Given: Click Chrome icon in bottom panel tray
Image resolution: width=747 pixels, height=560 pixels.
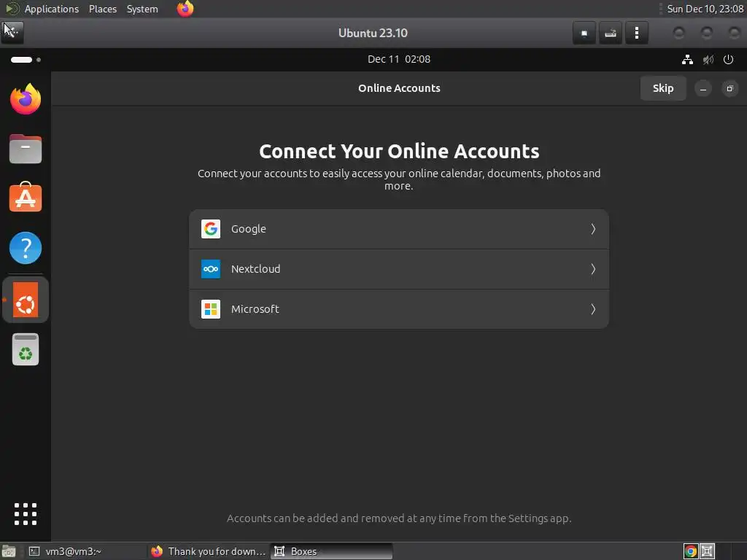Looking at the screenshot, I should pyautogui.click(x=691, y=551).
